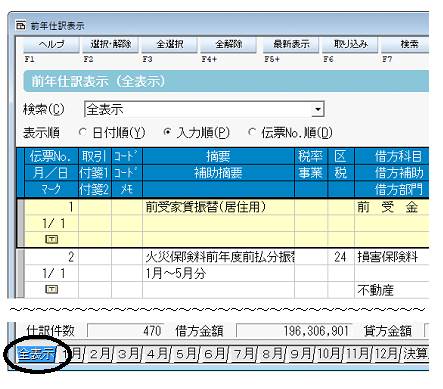Click 損害保険料 debit account cell

tap(392, 257)
